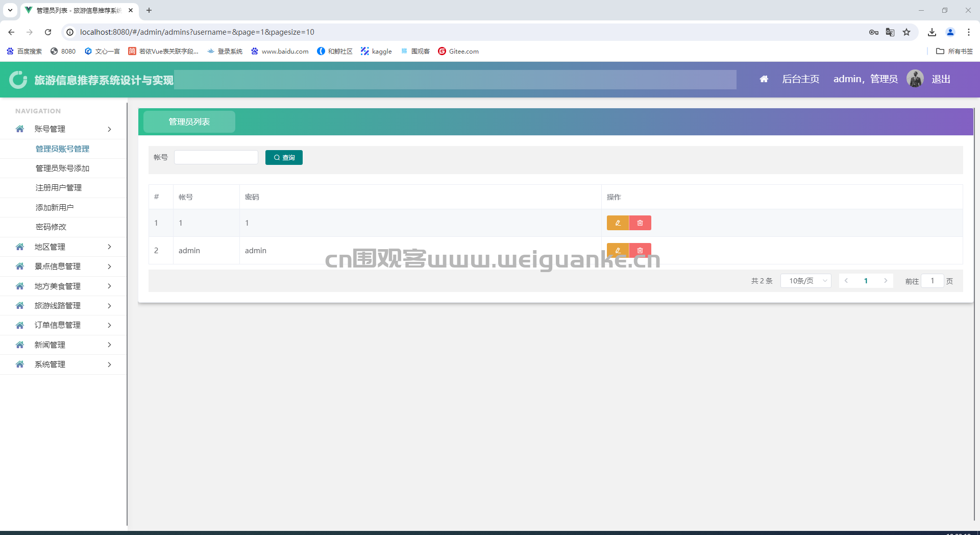
Task: Click the 退出 logout link
Action: (941, 79)
